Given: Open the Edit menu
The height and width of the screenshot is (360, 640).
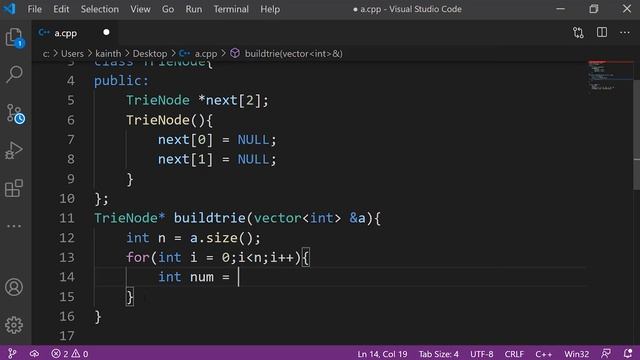Looking at the screenshot, I should coord(61,9).
